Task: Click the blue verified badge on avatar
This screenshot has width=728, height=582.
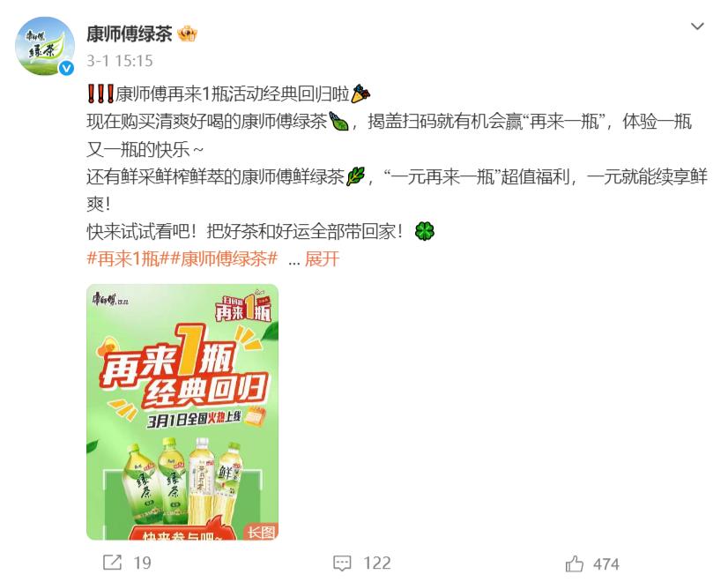Action: coord(67,68)
